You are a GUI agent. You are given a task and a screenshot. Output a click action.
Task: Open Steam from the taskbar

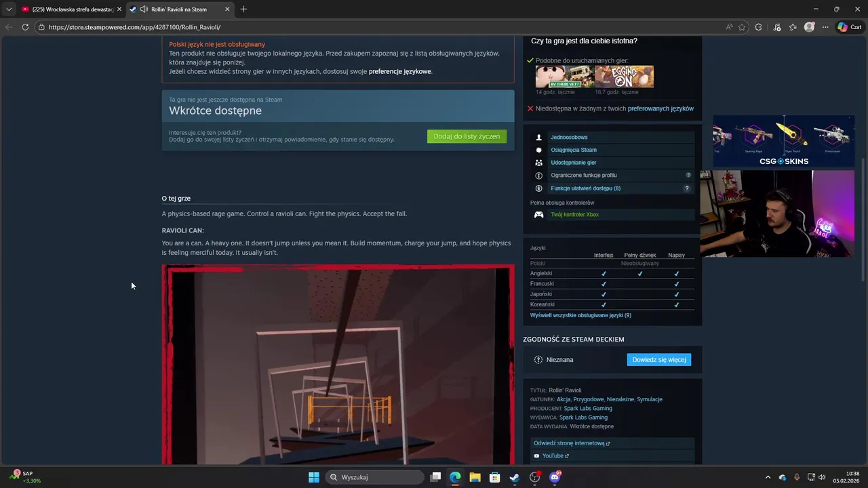pos(515,477)
